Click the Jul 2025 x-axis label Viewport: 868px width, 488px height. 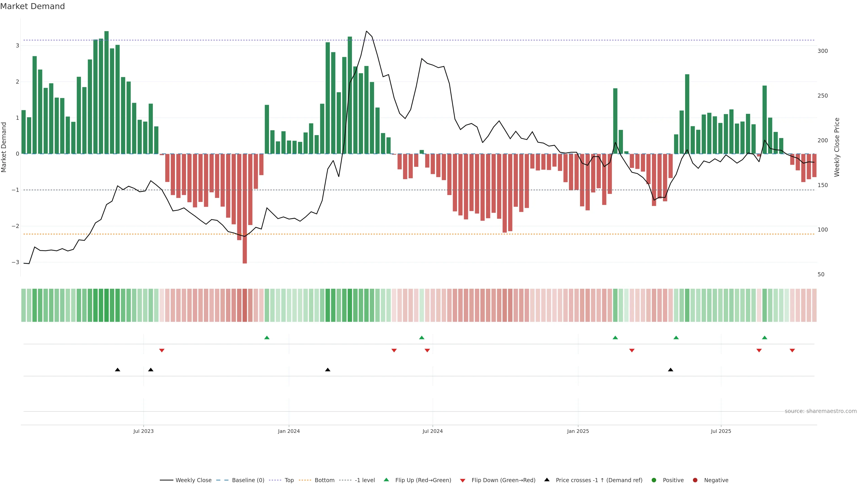tap(721, 431)
